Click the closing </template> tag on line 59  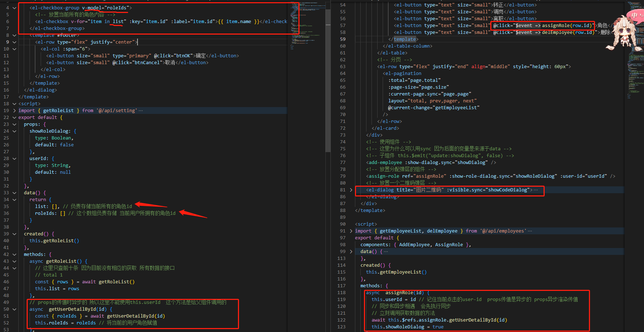(x=404, y=39)
